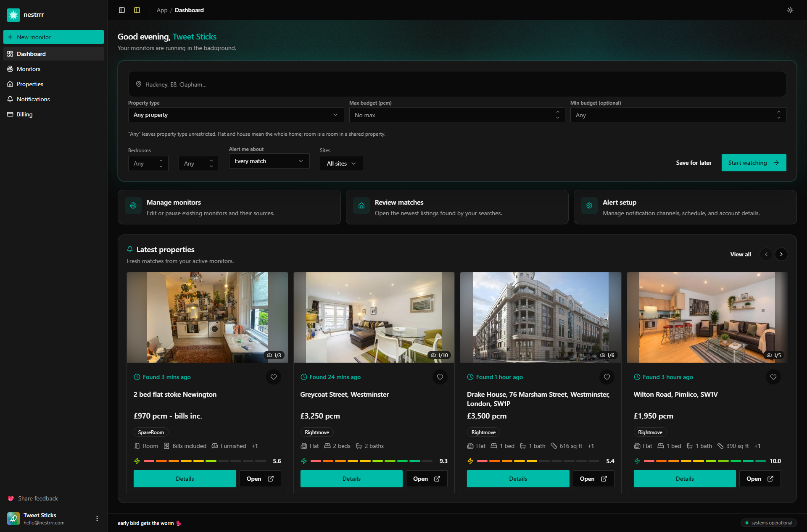807x532 pixels.
Task: Adjust the Max budget stepper
Action: pyautogui.click(x=558, y=115)
